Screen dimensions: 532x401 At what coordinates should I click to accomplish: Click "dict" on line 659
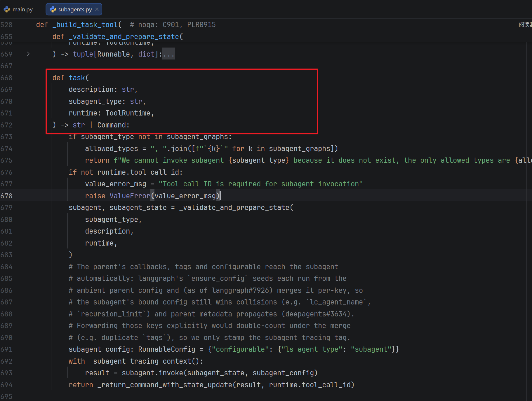(x=146, y=54)
